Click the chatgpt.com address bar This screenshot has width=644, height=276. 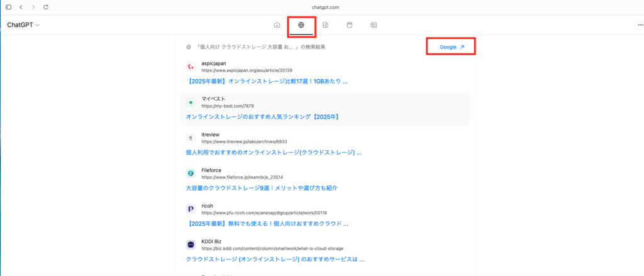(x=325, y=7)
